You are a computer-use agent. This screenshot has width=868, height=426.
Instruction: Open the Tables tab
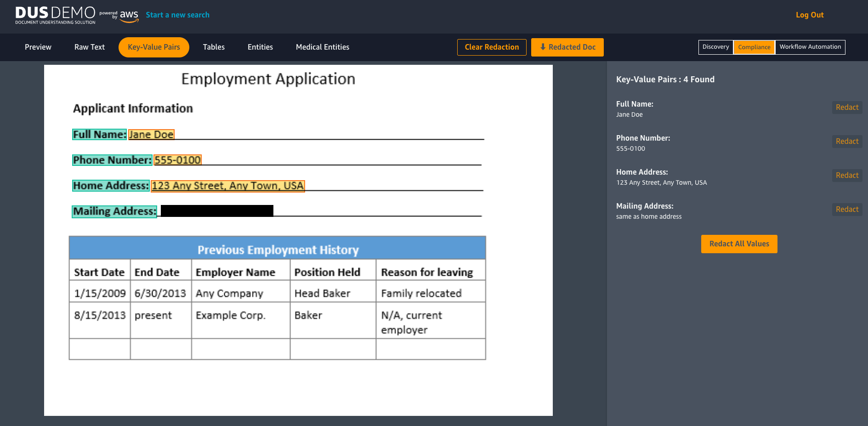(x=214, y=47)
